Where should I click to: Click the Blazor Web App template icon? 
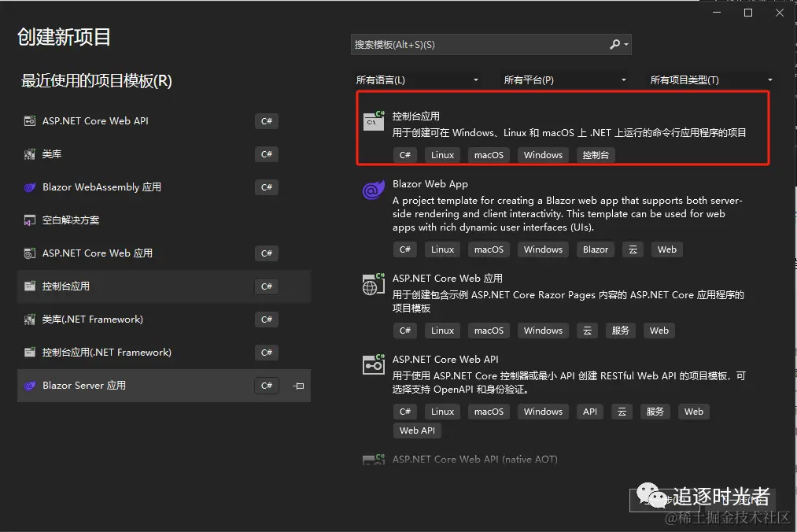point(374,190)
